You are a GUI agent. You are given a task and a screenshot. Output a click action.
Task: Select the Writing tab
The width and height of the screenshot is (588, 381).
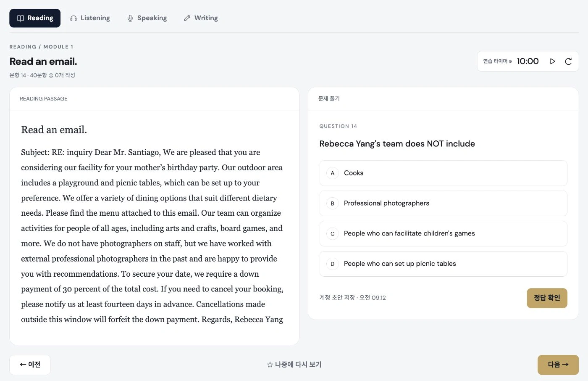[201, 18]
